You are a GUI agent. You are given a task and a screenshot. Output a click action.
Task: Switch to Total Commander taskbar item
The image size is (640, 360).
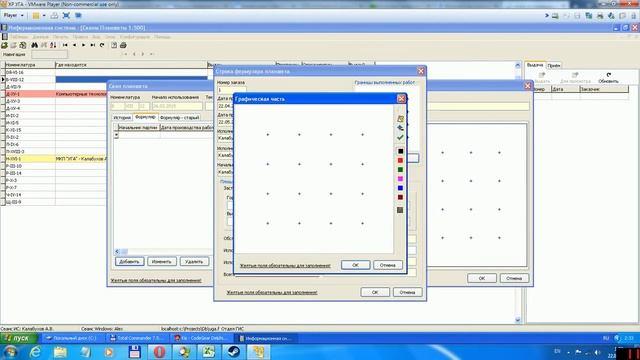click(x=137, y=338)
